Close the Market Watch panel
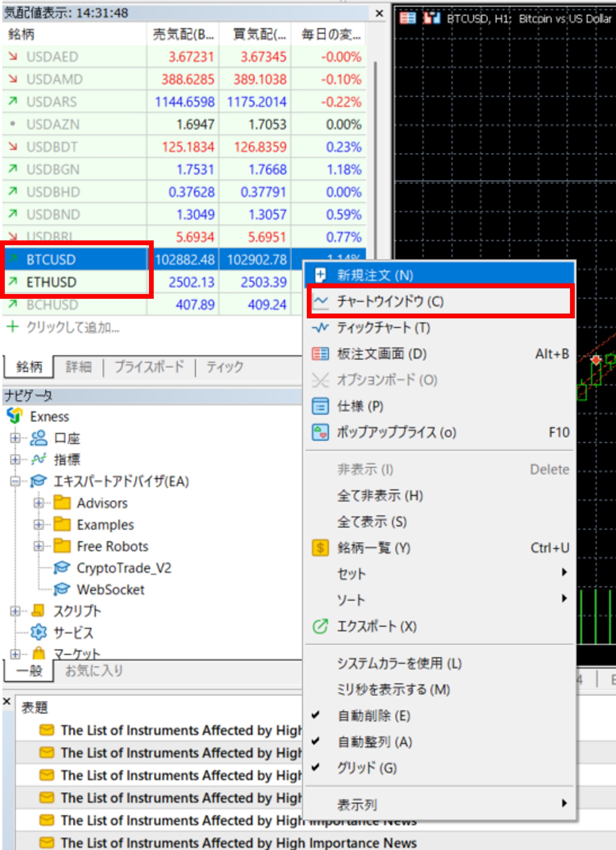 pyautogui.click(x=379, y=13)
